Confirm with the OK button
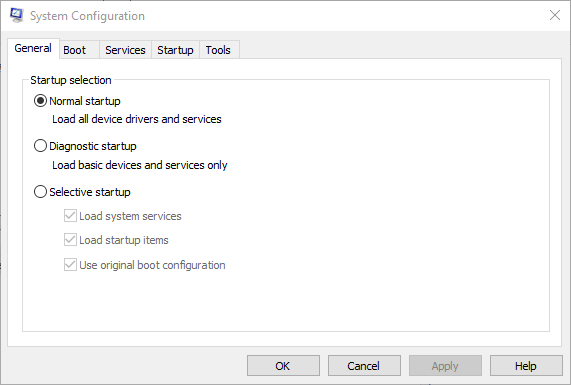The width and height of the screenshot is (571, 385). point(283,366)
